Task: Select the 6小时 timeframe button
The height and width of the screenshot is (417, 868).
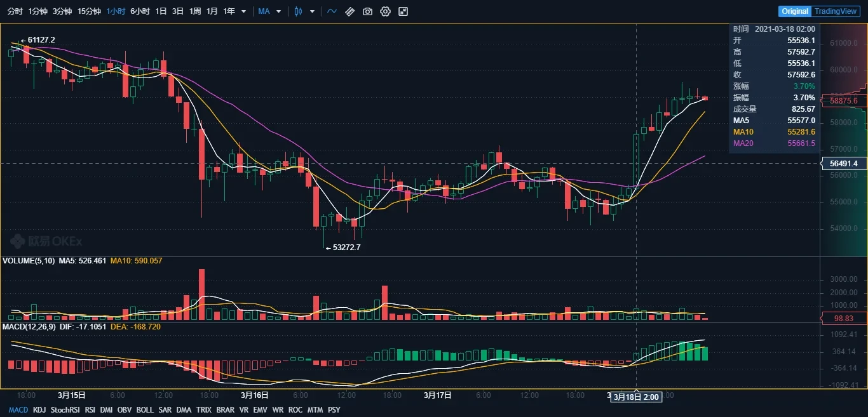Action: coord(140,11)
